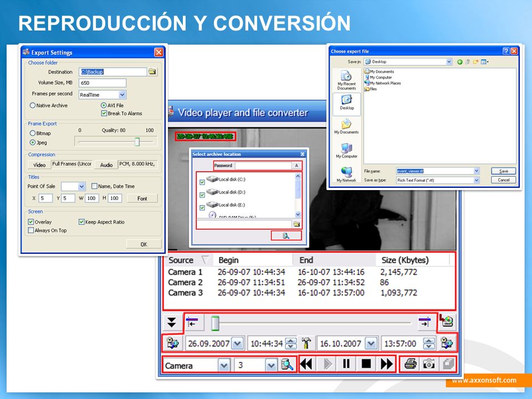Click the rewind playback button

click(306, 365)
